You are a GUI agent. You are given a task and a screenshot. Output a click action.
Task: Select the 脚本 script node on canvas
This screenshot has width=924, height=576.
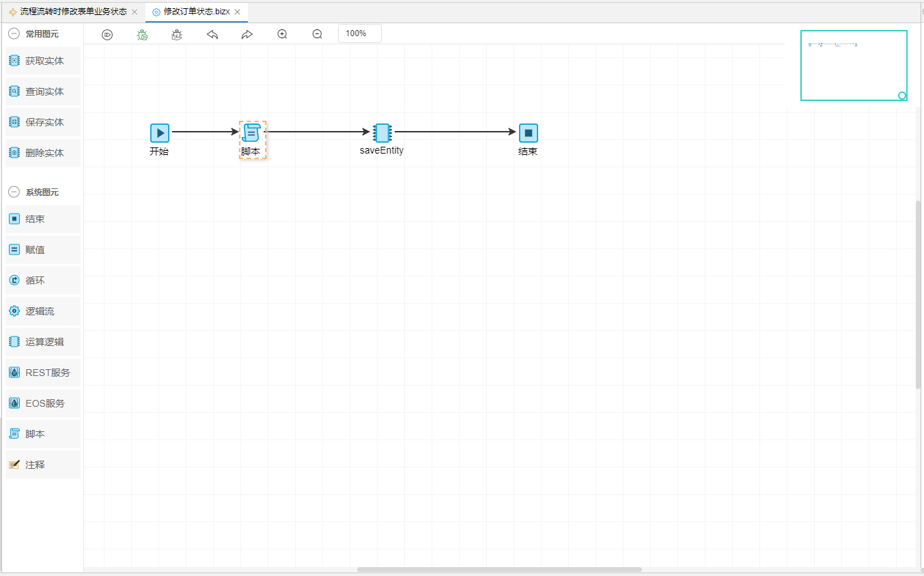(x=251, y=133)
